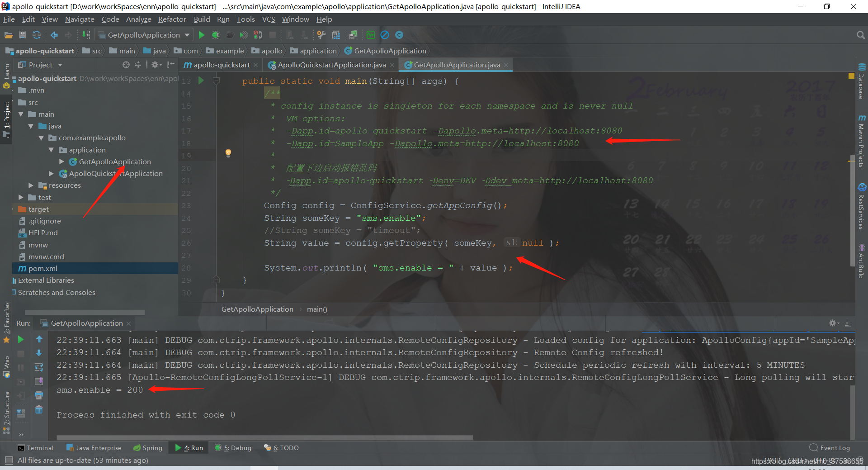Viewport: 868px width, 470px height.
Task: Start debugging with the green bug icon
Action: click(216, 35)
